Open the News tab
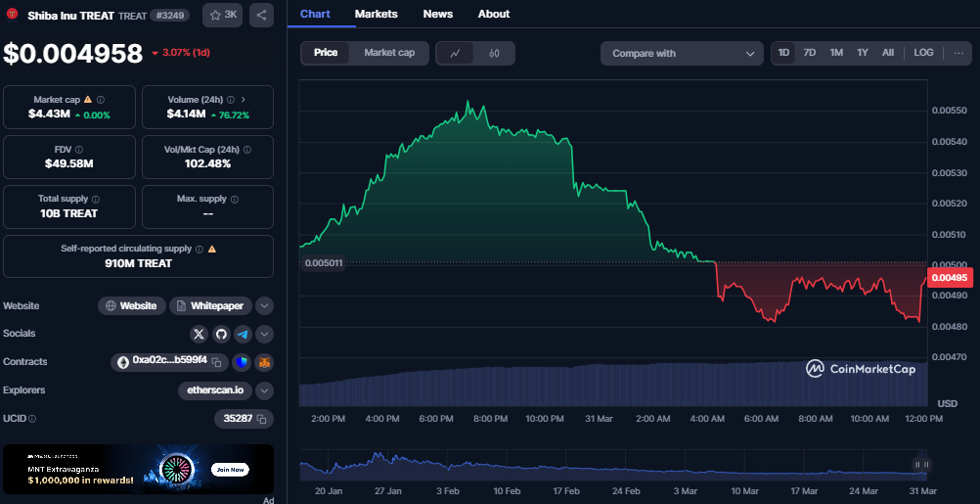Image resolution: width=980 pixels, height=504 pixels. [438, 14]
